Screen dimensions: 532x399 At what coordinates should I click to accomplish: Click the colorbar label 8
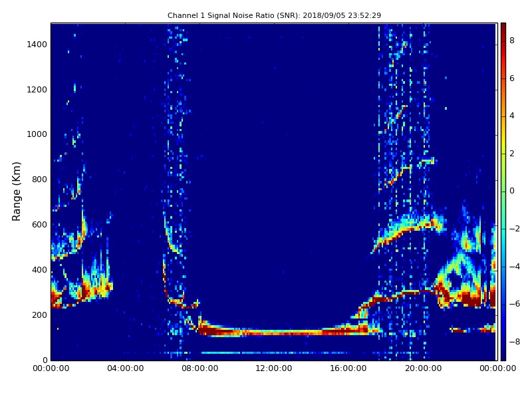click(512, 41)
